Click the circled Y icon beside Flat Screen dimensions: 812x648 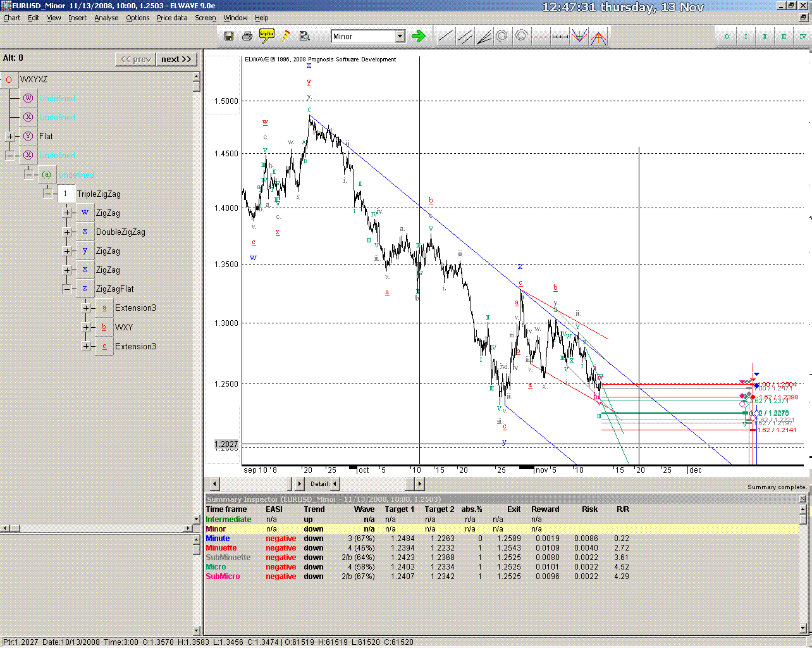pos(28,137)
